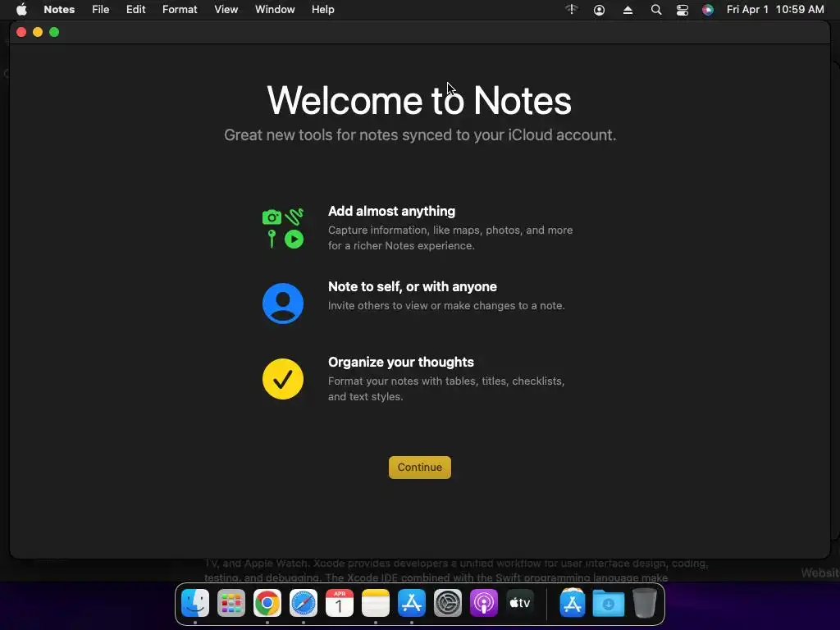This screenshot has height=630, width=840.
Task: Open Apple TV from the Dock
Action: click(x=519, y=603)
